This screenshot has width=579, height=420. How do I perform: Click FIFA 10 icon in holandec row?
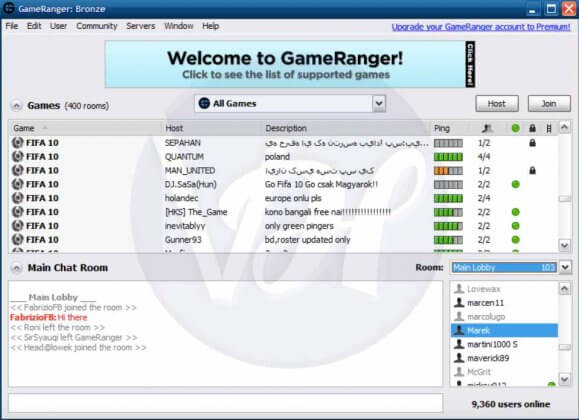point(17,198)
